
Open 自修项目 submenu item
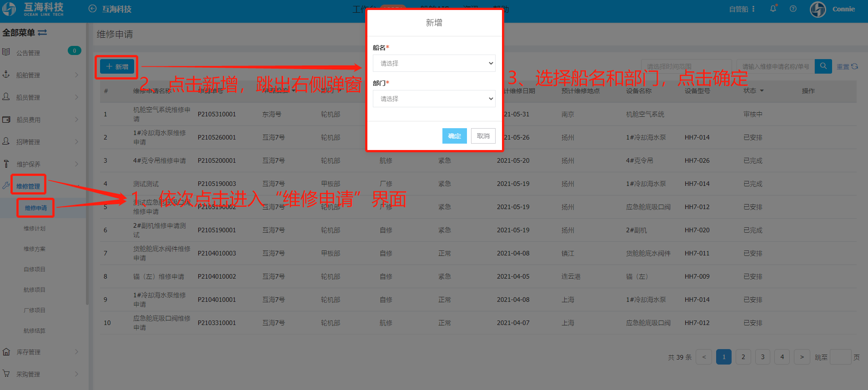coord(35,269)
